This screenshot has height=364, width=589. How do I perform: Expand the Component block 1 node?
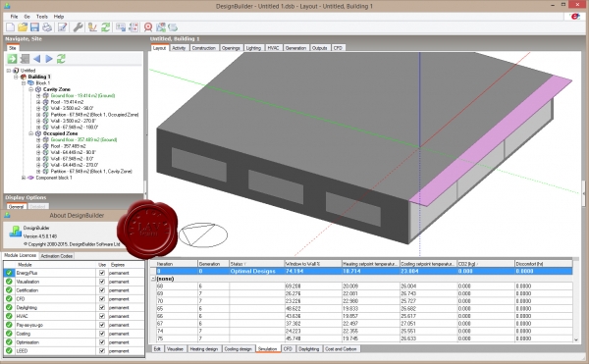24,178
